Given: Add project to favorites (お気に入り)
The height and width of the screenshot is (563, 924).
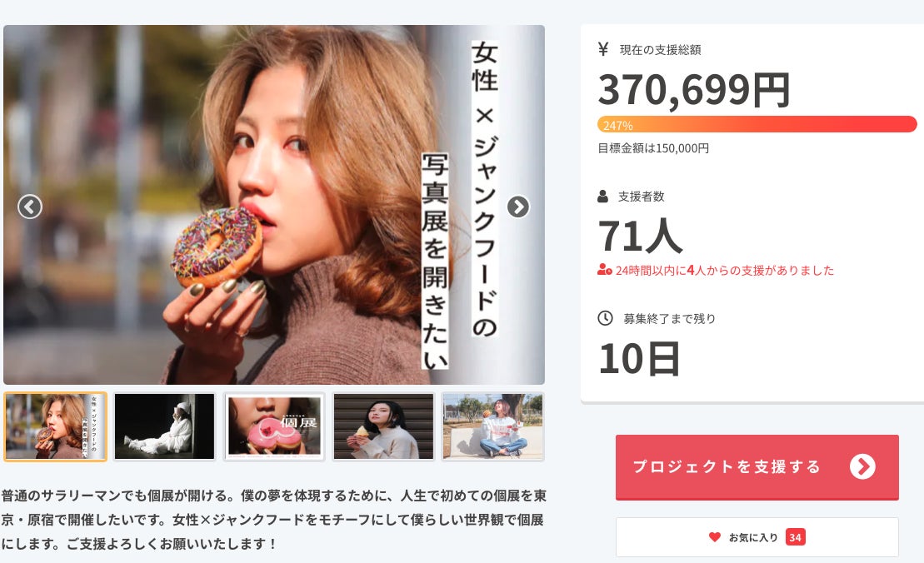Looking at the screenshot, I should coord(757,537).
